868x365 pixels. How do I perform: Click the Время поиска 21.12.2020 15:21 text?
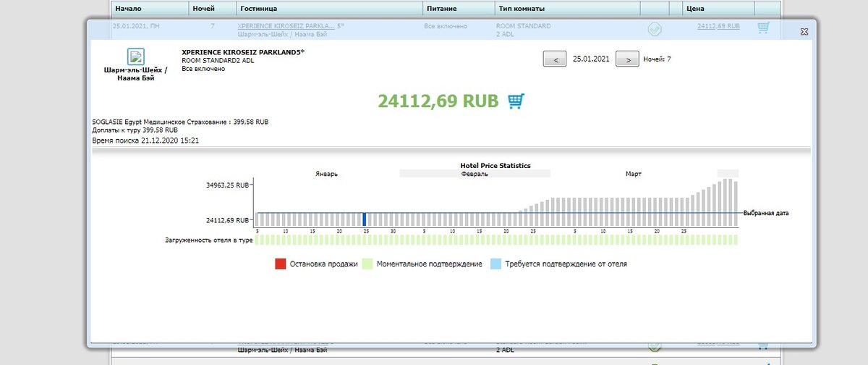click(x=146, y=140)
